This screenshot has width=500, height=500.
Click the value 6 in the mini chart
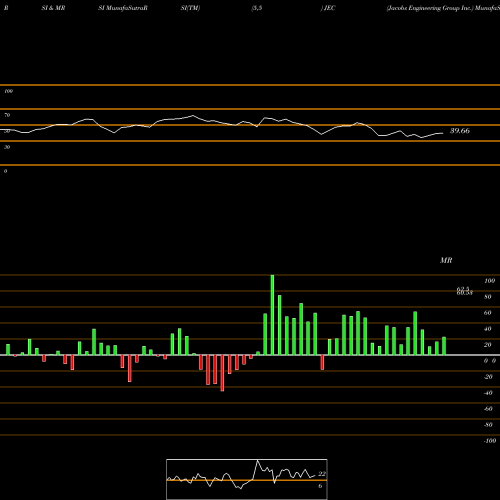coord(320,486)
